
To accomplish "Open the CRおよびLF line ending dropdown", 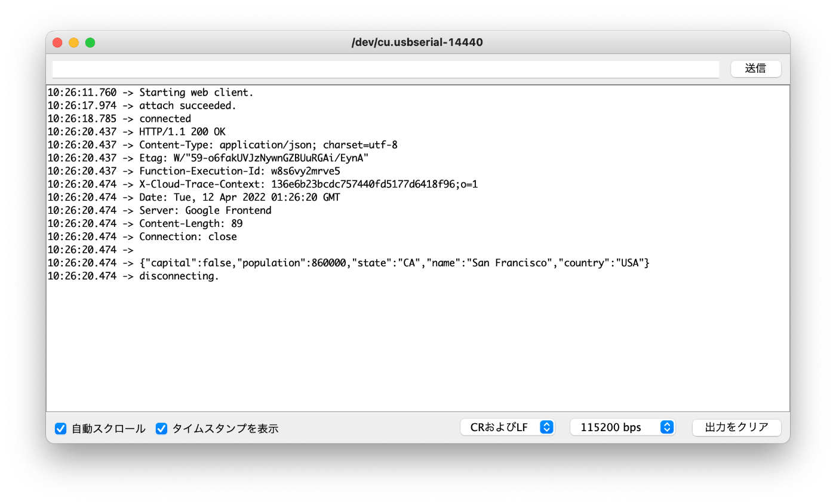I will 508,428.
